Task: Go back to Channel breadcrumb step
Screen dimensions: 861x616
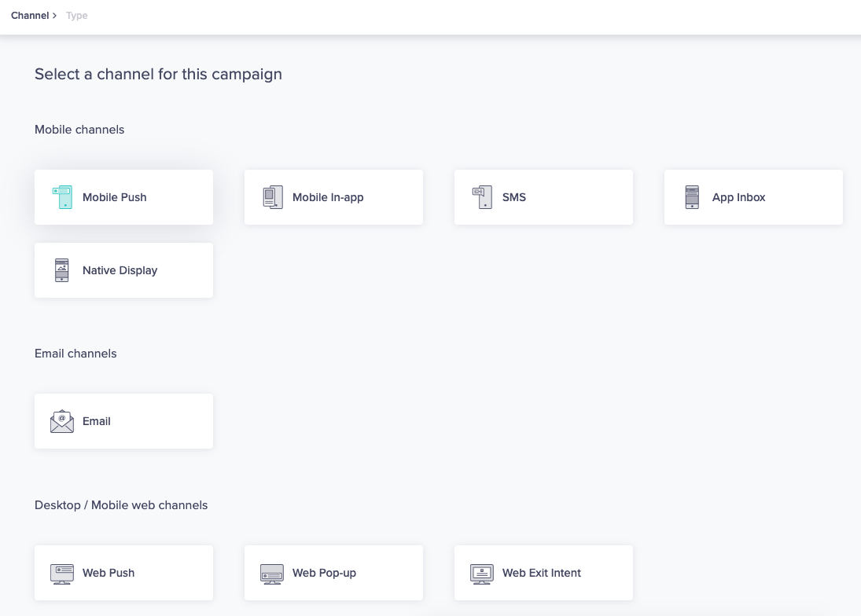Action: 30,16
